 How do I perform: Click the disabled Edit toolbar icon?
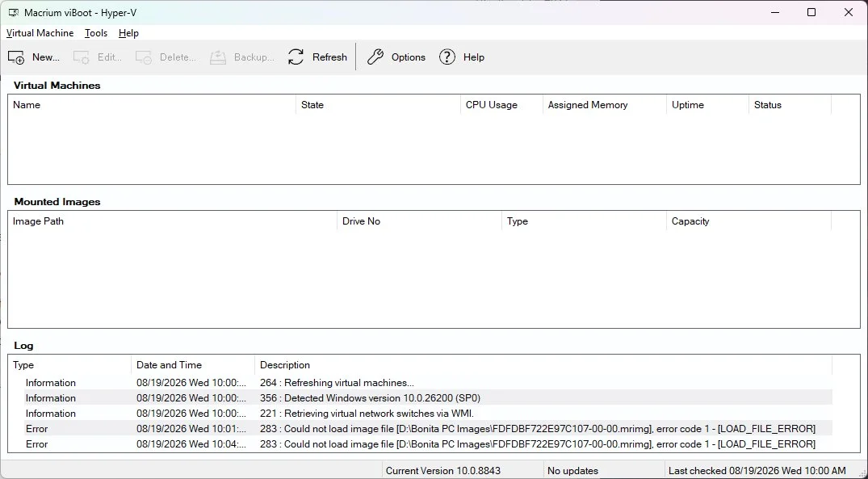pos(82,57)
